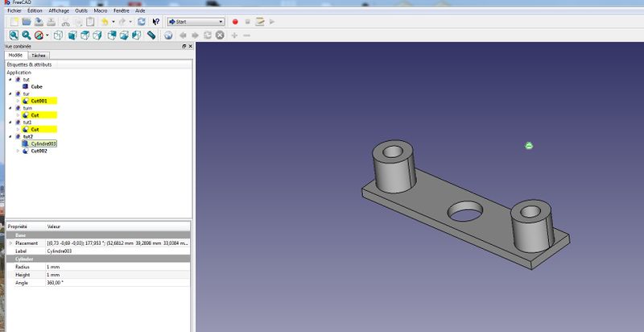Image resolution: width=644 pixels, height=332 pixels.
Task: Click the New document icon
Action: 13,22
